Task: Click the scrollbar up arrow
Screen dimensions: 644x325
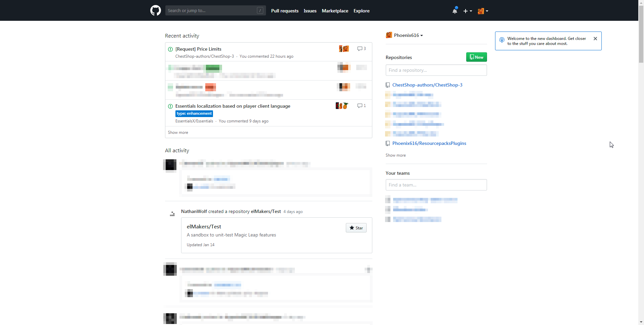Action: 641,3
